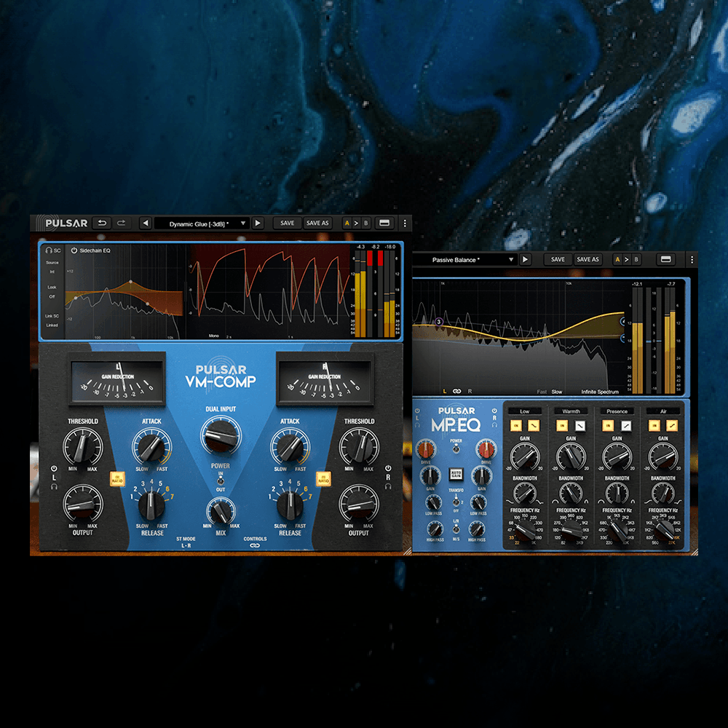Flip the L/R M/S switch in MP-EQ

pos(456,529)
